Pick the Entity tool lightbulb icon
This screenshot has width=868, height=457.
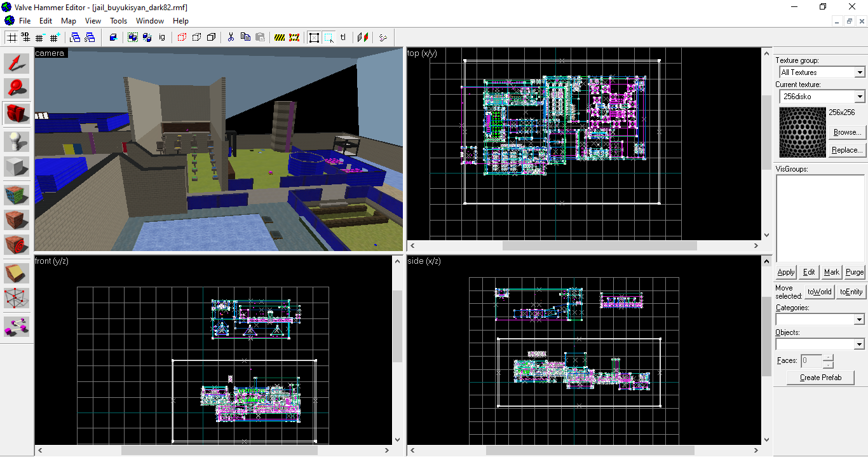coord(17,141)
